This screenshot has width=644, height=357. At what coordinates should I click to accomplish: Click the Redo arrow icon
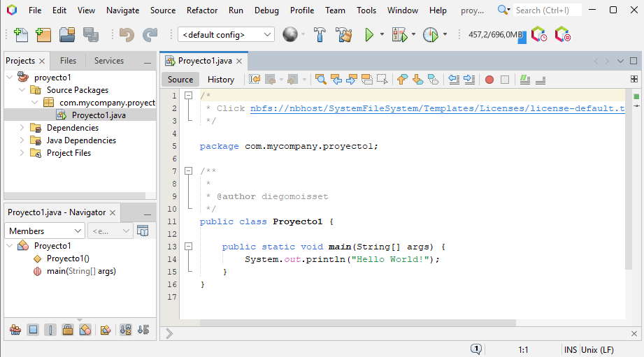pyautogui.click(x=150, y=35)
